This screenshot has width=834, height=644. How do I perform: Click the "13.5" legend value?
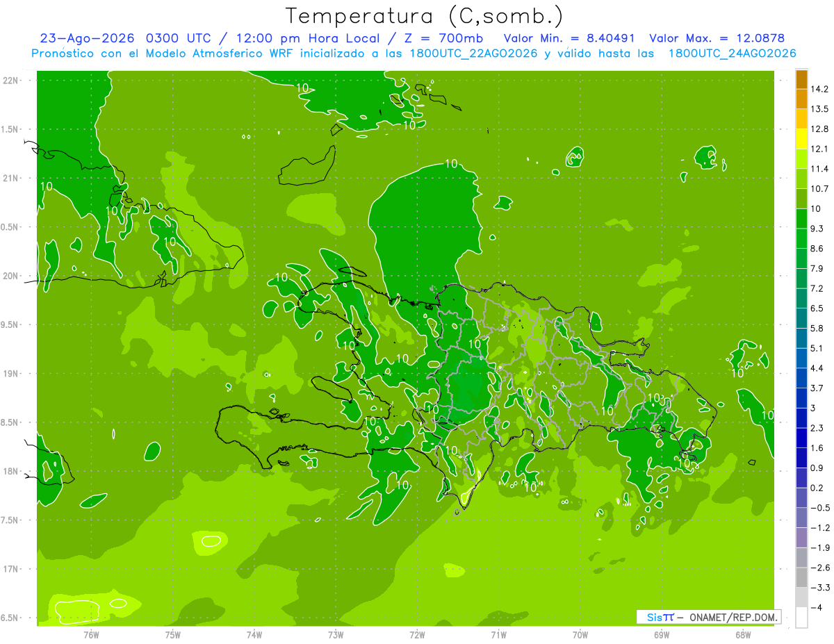pyautogui.click(x=820, y=109)
